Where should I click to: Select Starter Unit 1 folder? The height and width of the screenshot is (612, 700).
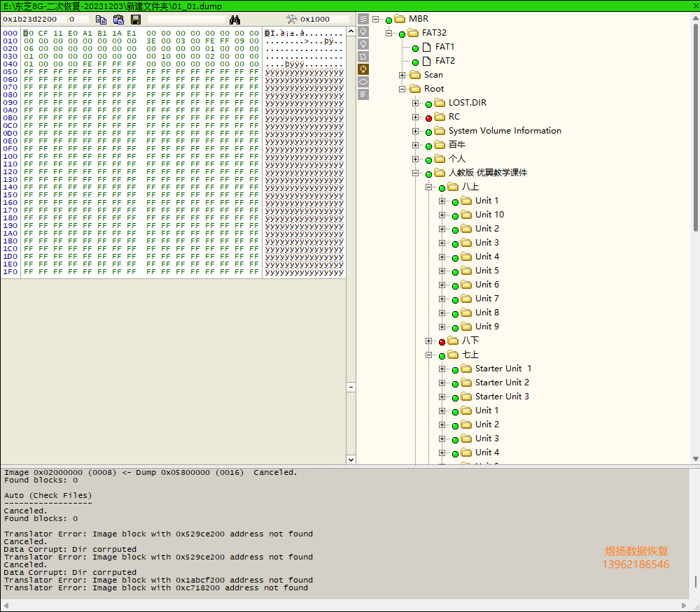point(503,369)
